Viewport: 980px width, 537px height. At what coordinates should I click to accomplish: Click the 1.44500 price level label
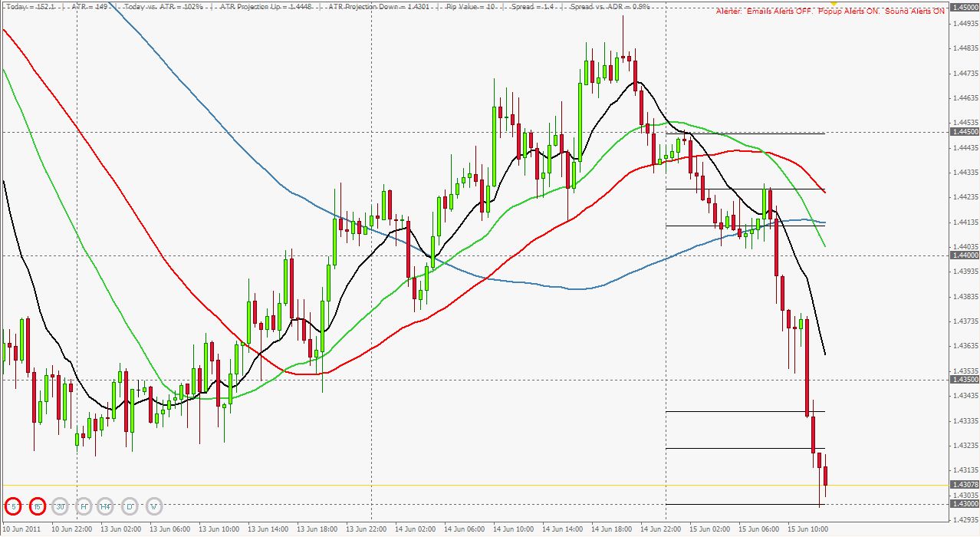pyautogui.click(x=965, y=132)
